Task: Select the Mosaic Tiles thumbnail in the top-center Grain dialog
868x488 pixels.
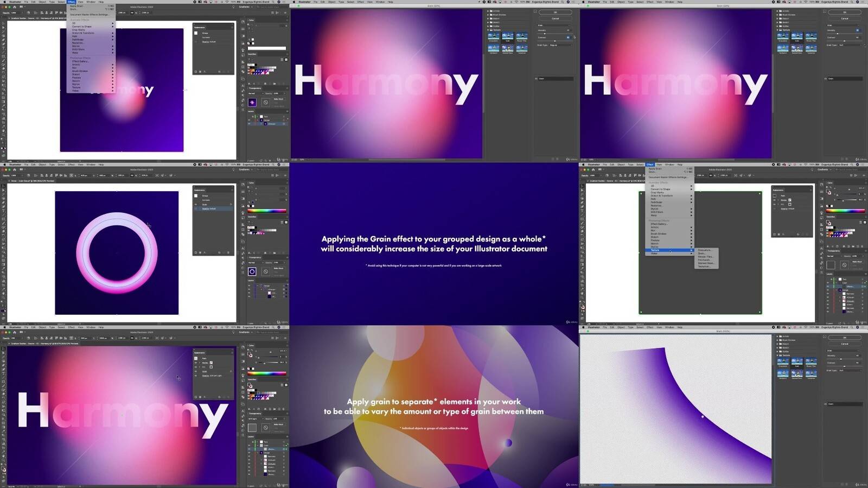Action: (x=522, y=35)
